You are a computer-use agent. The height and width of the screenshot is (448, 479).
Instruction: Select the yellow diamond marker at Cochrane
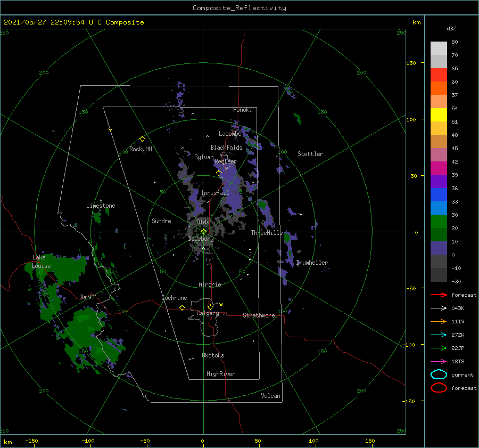click(182, 307)
